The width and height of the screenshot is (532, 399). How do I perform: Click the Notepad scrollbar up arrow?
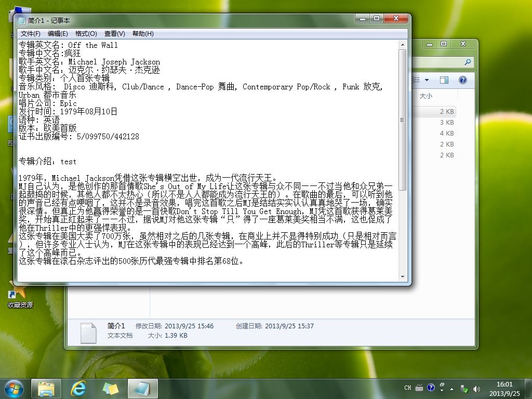point(403,45)
